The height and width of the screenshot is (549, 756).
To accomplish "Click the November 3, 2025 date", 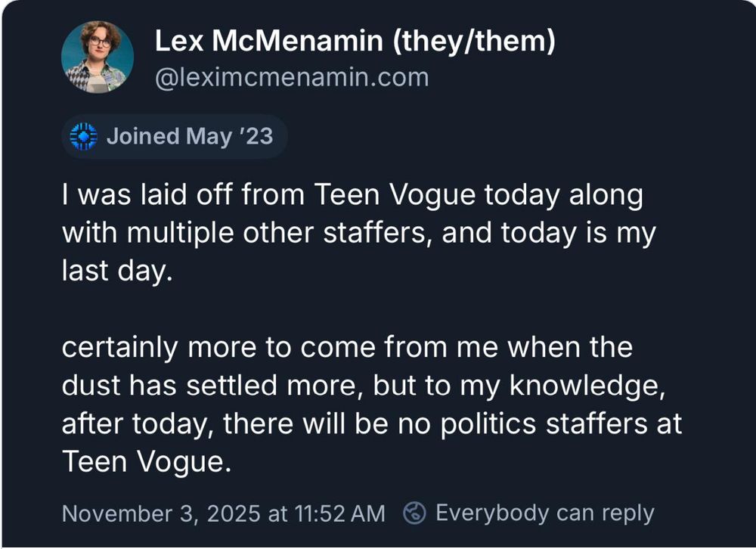I will coord(161,513).
